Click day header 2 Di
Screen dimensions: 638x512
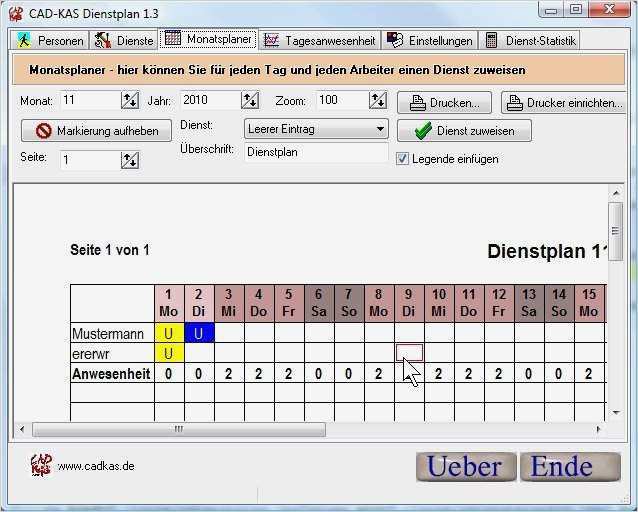pos(199,303)
